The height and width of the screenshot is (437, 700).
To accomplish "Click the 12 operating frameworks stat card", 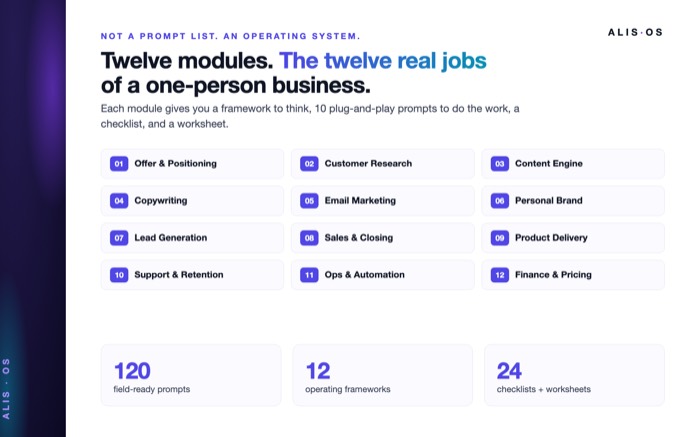I will (x=383, y=375).
